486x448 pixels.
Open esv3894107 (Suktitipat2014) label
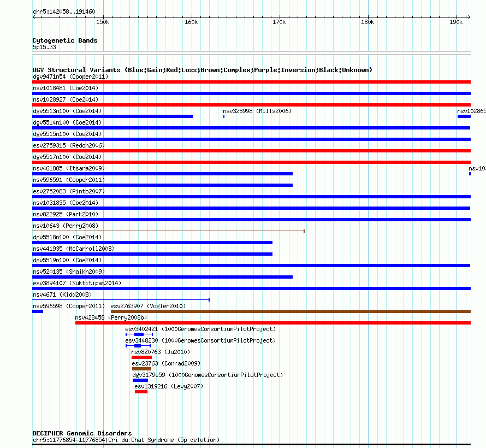point(77,283)
